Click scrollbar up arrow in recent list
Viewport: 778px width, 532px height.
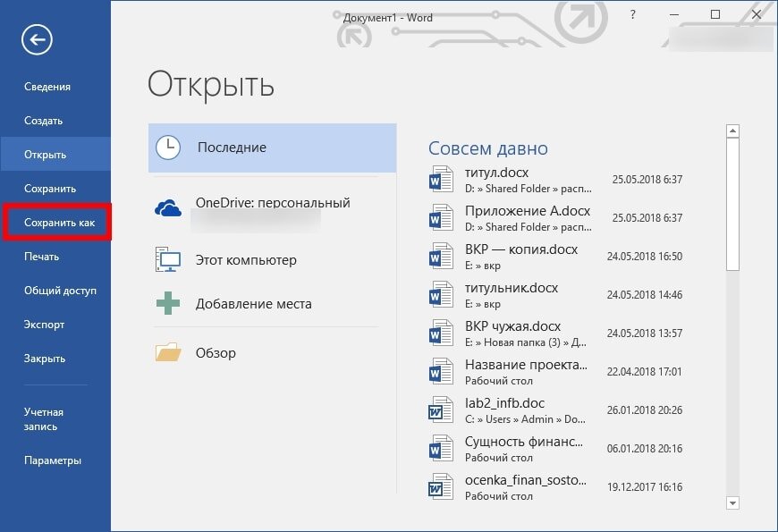click(732, 131)
